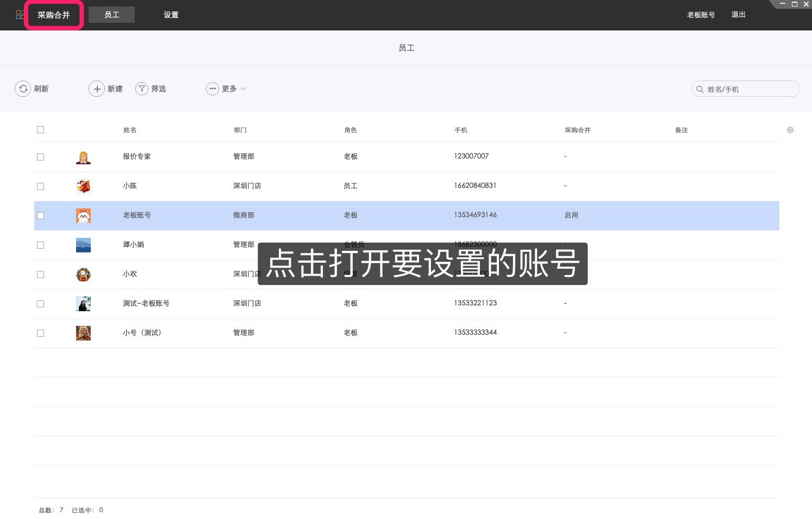Screen dimensions: 812x519
Task: Click avatar of 小欢
Action: click(x=83, y=275)
